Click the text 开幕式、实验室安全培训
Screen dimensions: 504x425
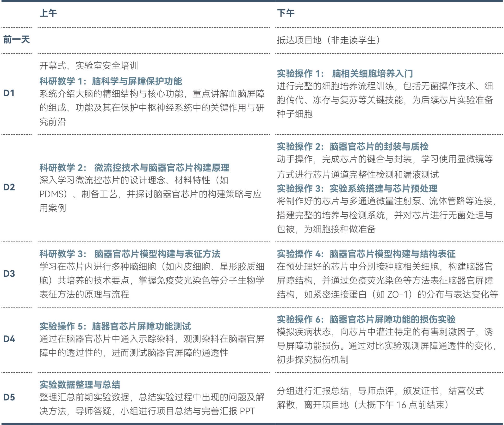(x=89, y=66)
